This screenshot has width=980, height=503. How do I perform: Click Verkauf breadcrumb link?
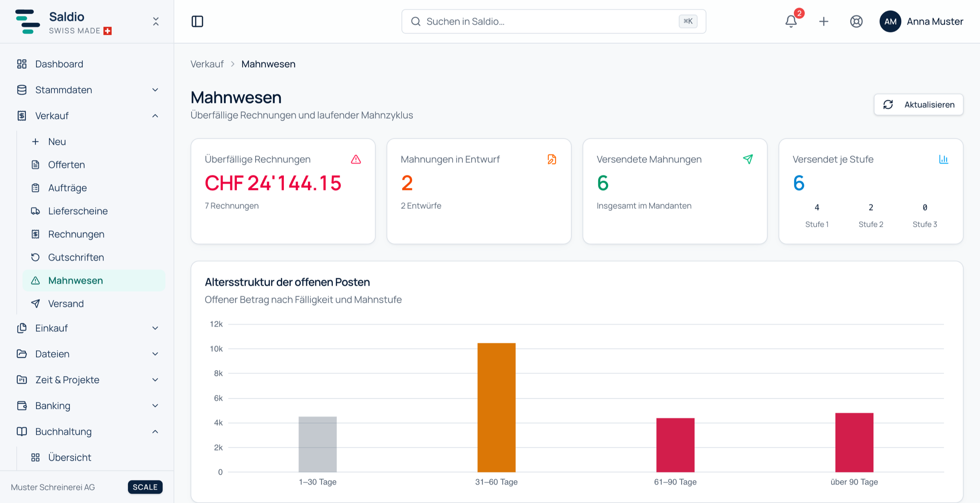point(207,64)
